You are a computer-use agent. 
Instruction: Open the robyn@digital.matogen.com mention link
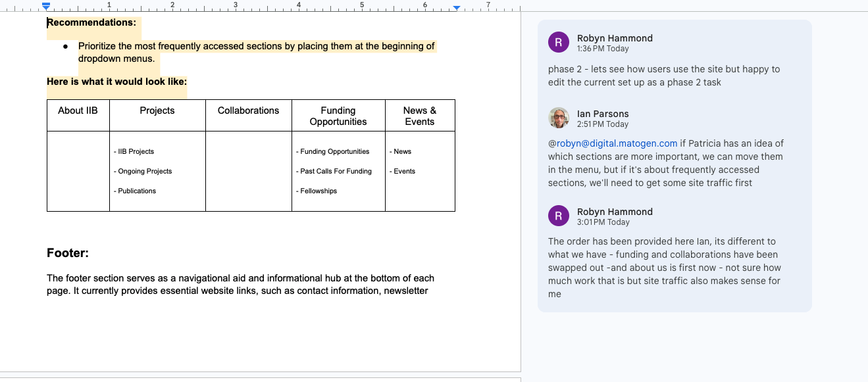[x=617, y=143]
